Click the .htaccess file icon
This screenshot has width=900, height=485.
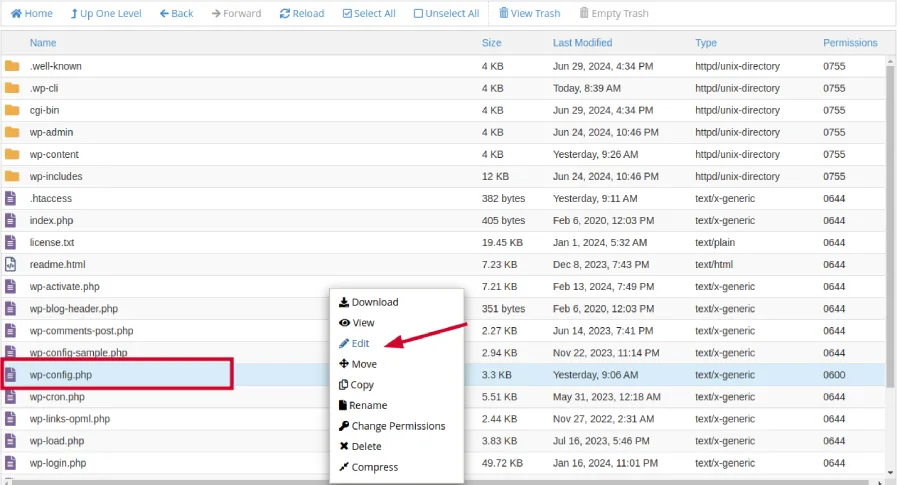tap(10, 198)
